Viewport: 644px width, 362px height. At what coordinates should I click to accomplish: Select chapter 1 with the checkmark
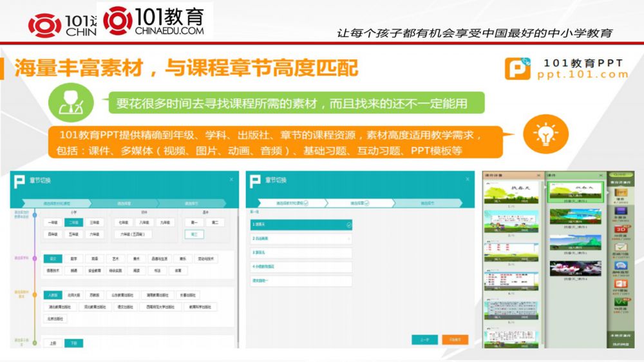pos(301,224)
